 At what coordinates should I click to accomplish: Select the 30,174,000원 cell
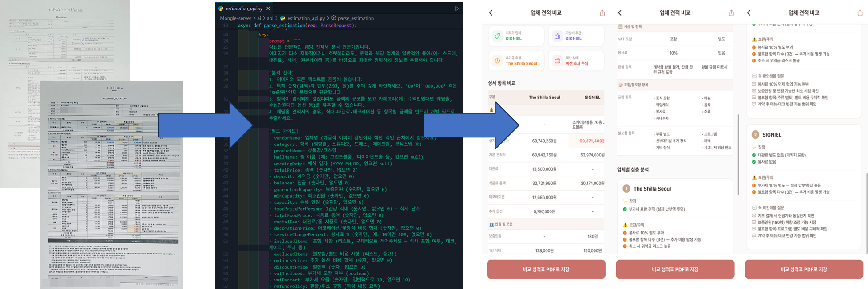592,183
